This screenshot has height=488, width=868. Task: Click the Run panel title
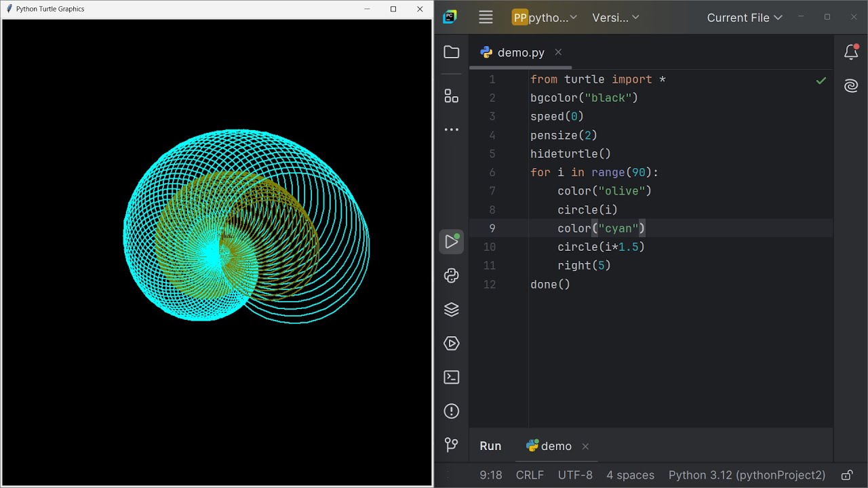[x=490, y=446]
